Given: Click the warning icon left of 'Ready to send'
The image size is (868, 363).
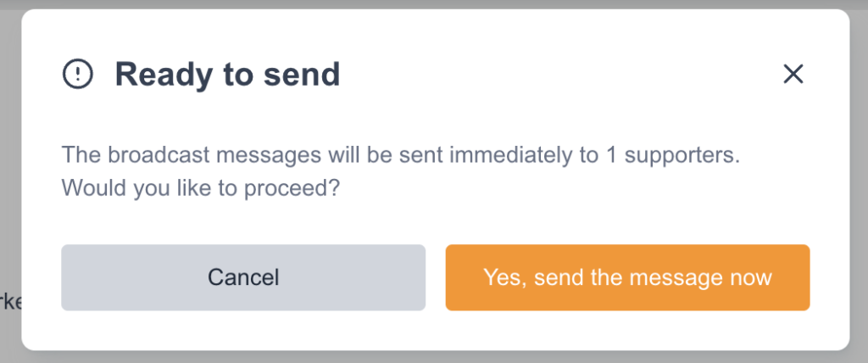Looking at the screenshot, I should point(77,75).
